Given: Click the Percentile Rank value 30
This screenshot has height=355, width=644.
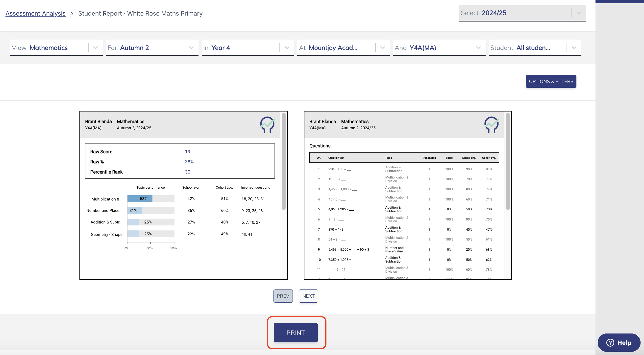Looking at the screenshot, I should [188, 172].
